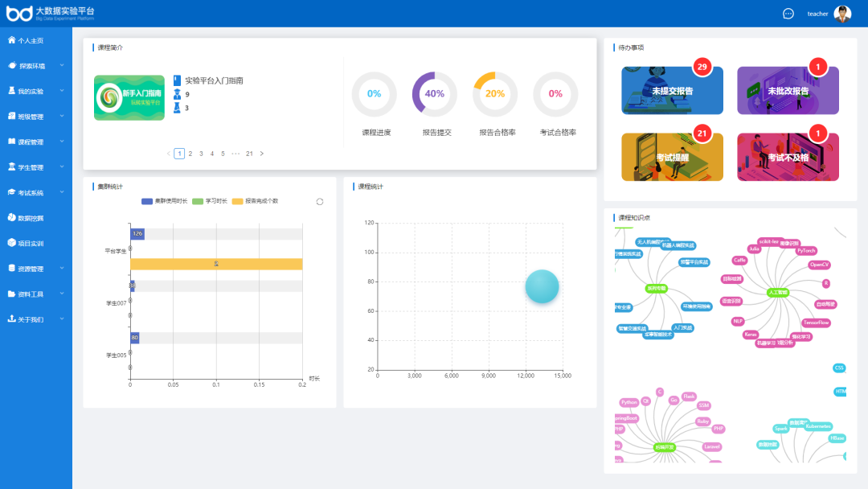Screen dimensions: 868x489
Task: Click the 学生管理 sidebar icon
Action: 11,166
